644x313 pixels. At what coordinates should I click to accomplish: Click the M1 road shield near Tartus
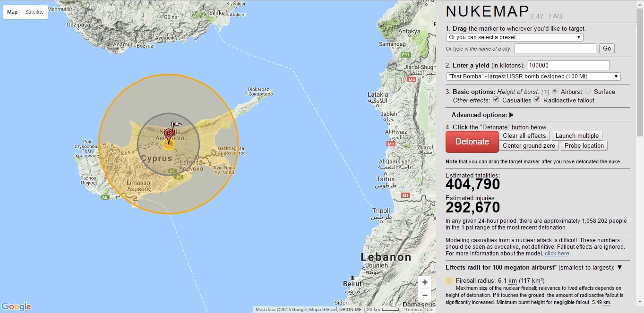pos(405,195)
